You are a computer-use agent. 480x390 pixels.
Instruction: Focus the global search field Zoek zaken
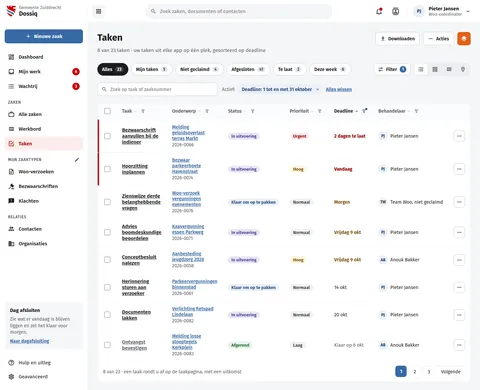point(239,11)
